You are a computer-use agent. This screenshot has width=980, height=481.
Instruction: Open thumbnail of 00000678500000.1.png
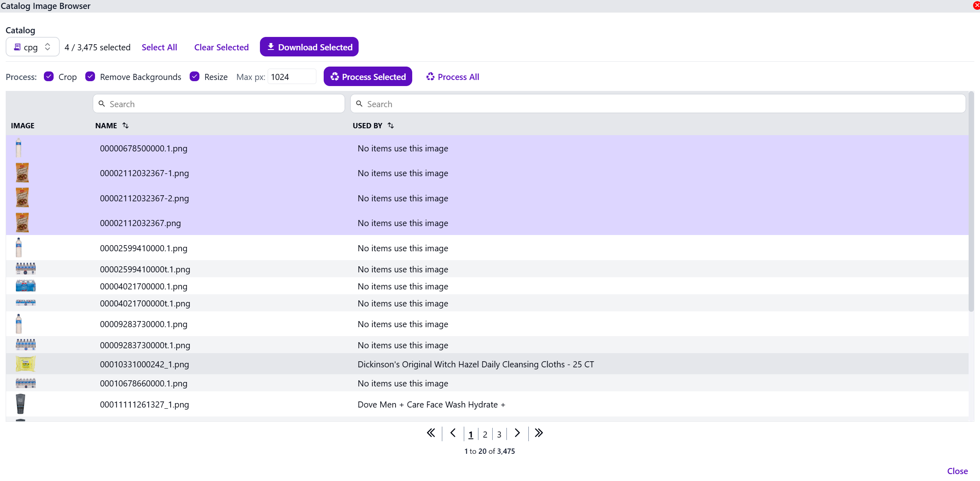coord(18,148)
